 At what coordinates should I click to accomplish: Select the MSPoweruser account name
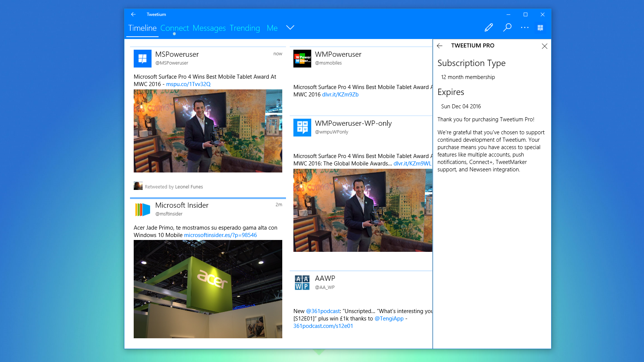click(177, 55)
